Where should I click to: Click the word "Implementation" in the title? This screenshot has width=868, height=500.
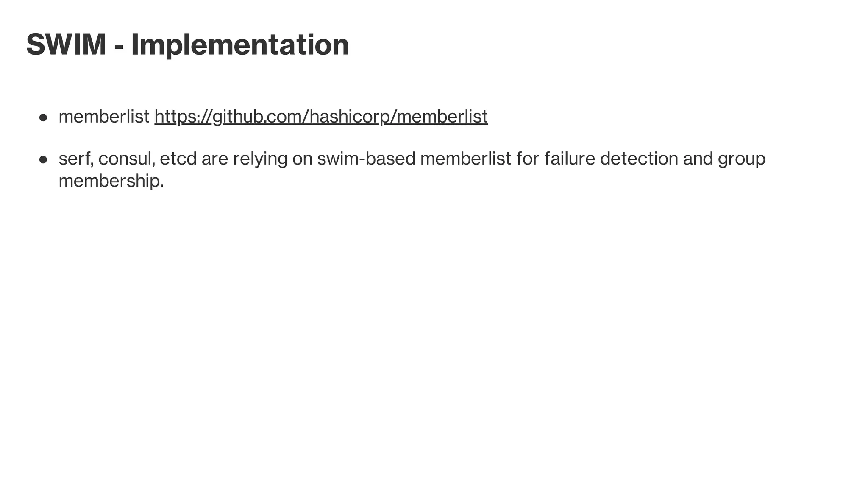tap(240, 45)
